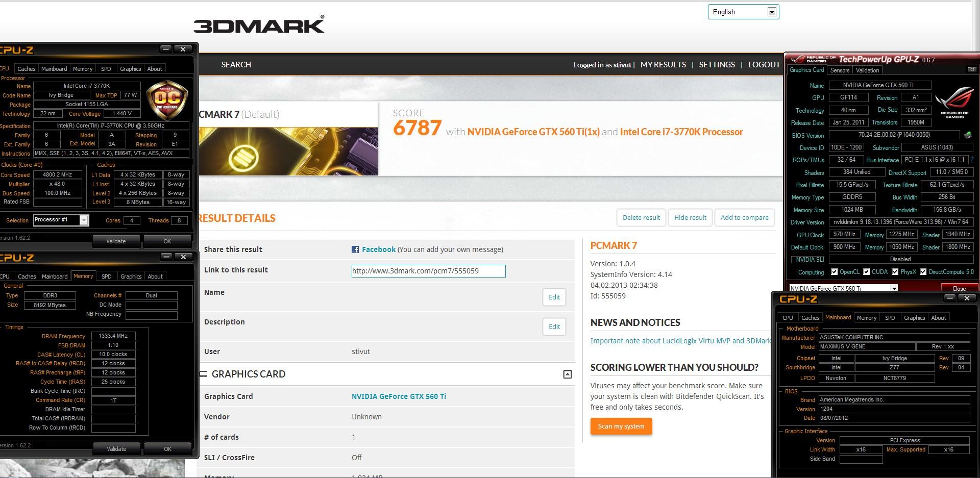Viewport: 980px width, 478px height.
Task: Click the 3DMARK logo
Action: [259, 24]
